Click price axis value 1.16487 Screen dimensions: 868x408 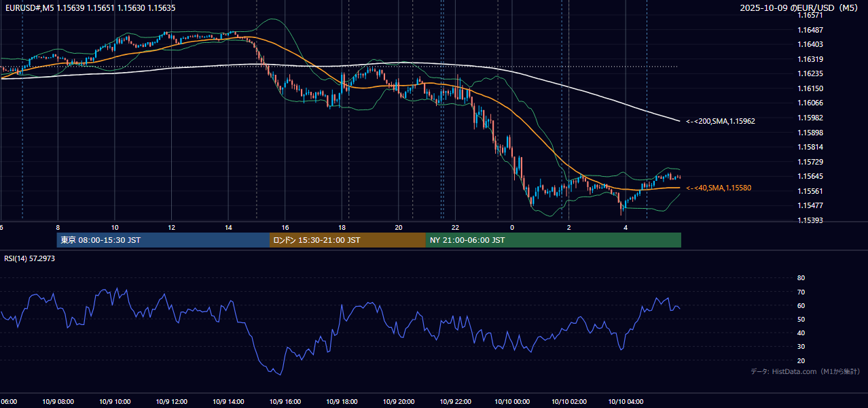pos(810,30)
